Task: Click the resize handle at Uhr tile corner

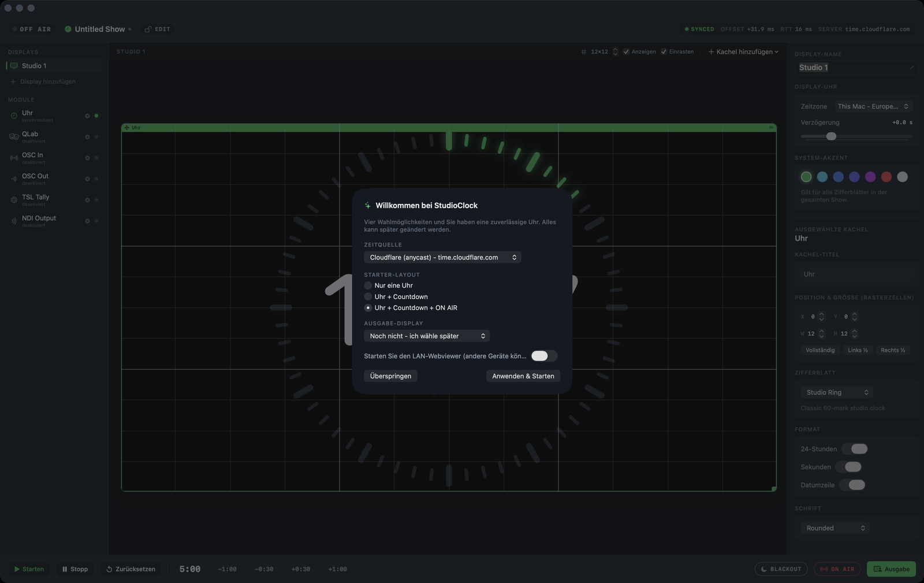Action: click(774, 489)
